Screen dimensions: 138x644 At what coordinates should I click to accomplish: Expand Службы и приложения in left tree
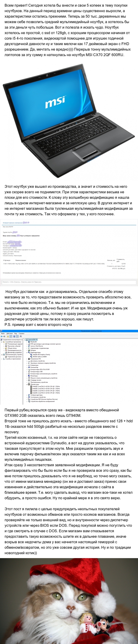click(2, 359)
